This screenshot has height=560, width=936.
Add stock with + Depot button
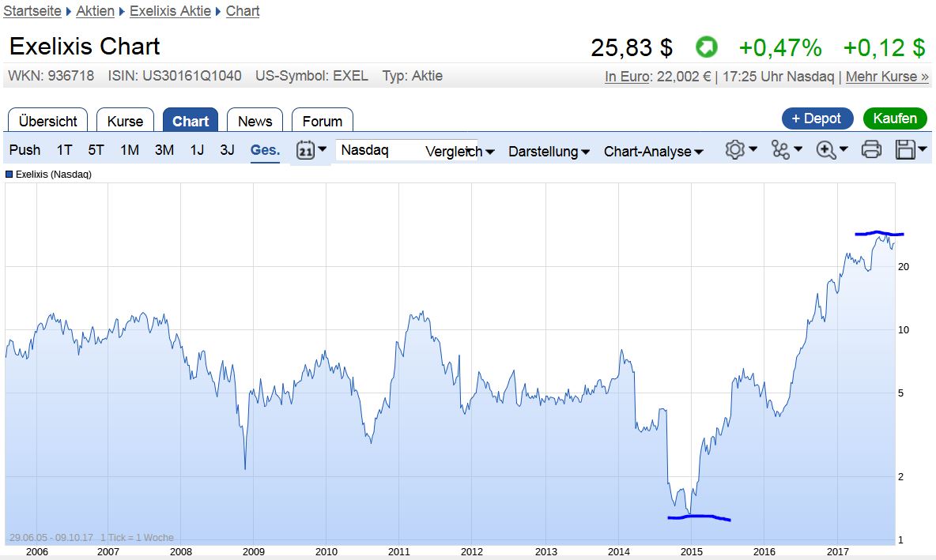[x=817, y=118]
